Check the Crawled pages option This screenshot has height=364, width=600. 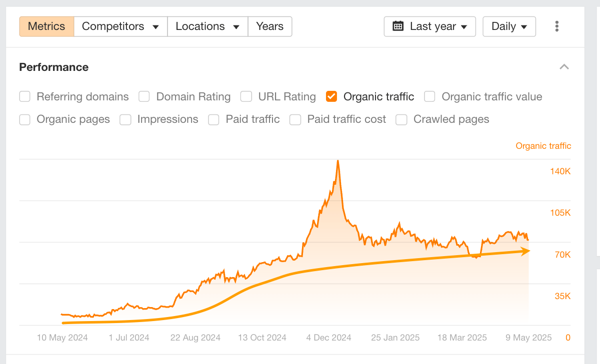(x=401, y=119)
